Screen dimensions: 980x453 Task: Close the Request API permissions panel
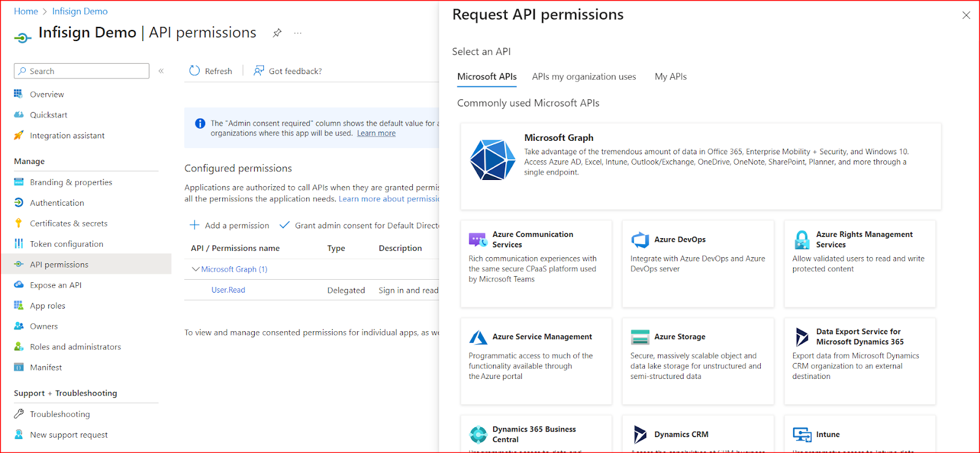(x=966, y=15)
